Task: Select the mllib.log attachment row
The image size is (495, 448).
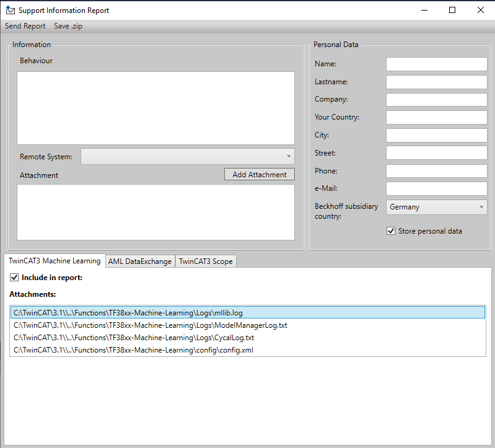Action: [248, 313]
